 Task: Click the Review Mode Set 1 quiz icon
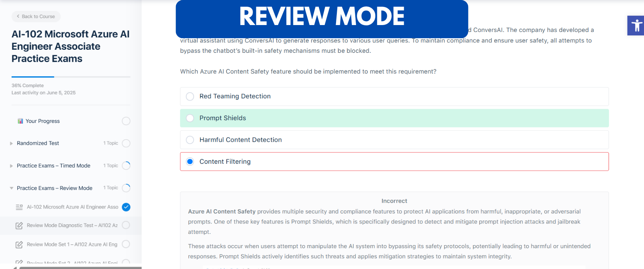coord(19,244)
